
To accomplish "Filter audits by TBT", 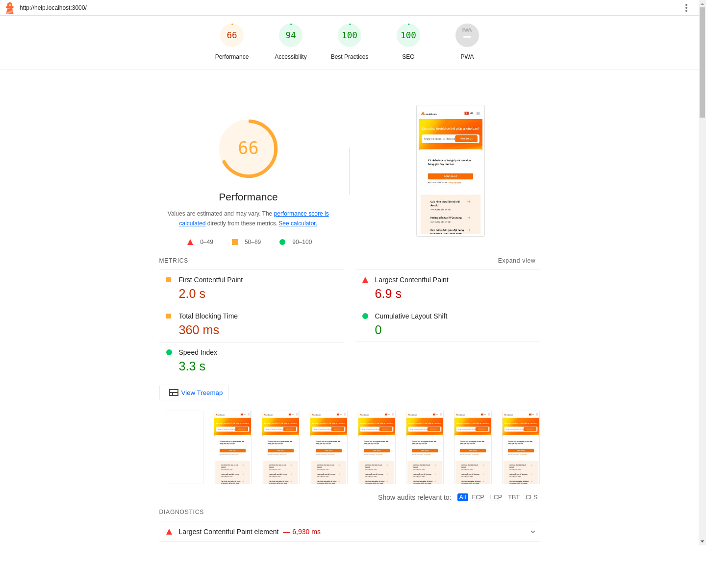I will 514,497.
